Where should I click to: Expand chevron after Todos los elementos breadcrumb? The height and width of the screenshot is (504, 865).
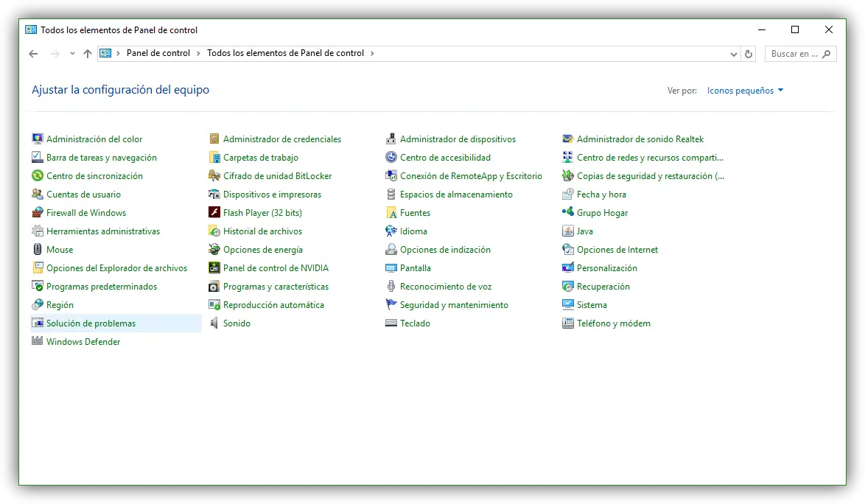pyautogui.click(x=372, y=54)
